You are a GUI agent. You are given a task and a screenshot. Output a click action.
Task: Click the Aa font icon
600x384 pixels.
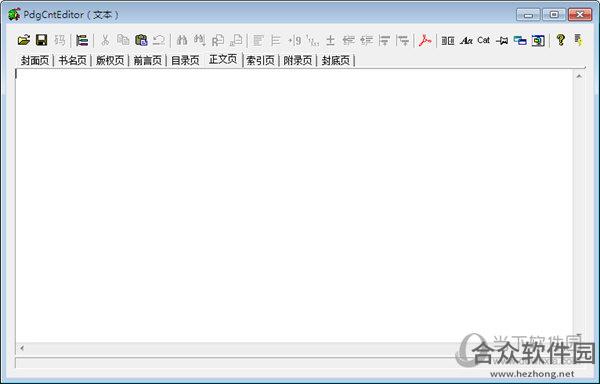click(x=466, y=40)
